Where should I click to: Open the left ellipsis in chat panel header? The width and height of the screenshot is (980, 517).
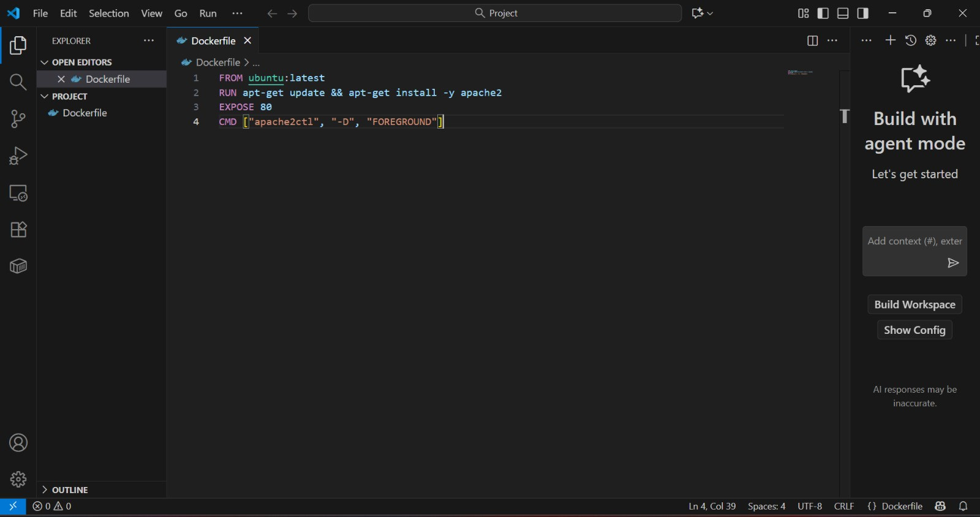[866, 40]
